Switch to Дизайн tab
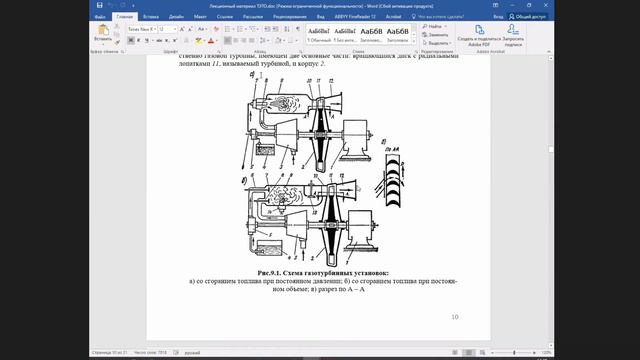 [176, 17]
